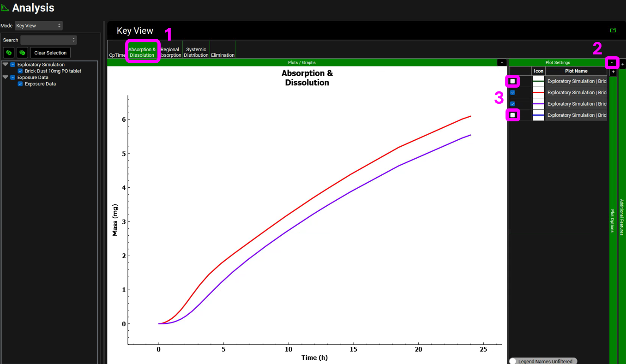Viewport: 626px width, 364px height.
Task: Collapse the Exploratory Simulation tree node
Action: [6, 65]
